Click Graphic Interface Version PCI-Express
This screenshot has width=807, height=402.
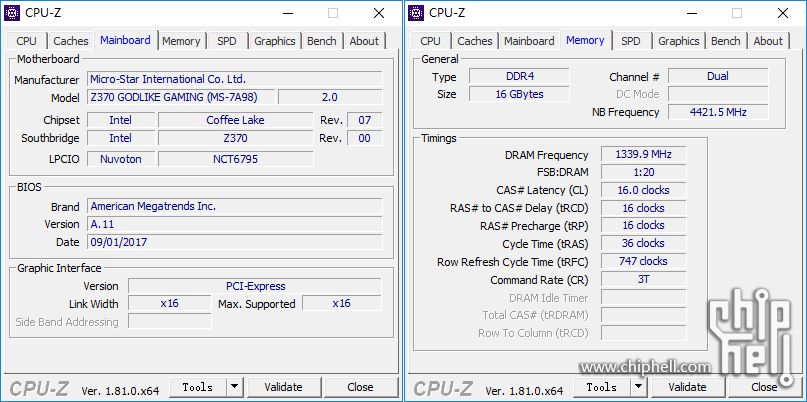pyautogui.click(x=255, y=286)
